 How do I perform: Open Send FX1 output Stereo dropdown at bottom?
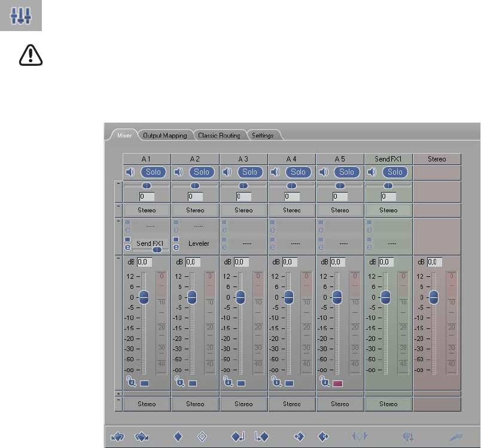388,404
